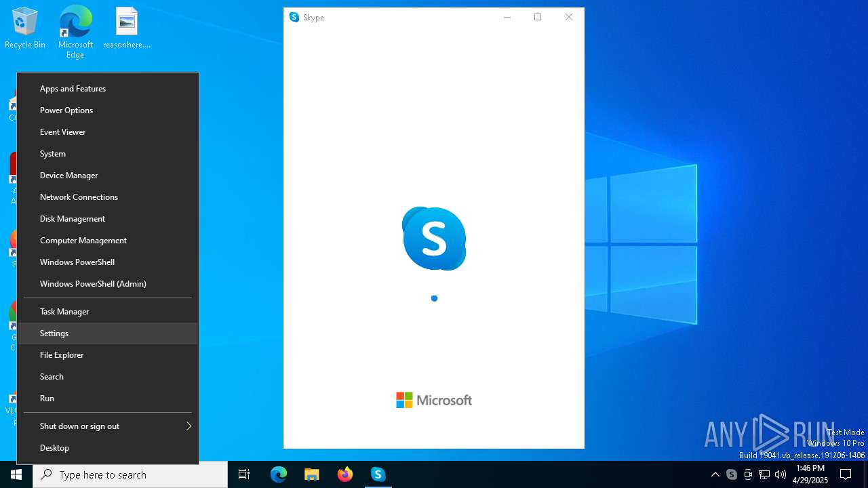Minimize the Skype window

507,17
